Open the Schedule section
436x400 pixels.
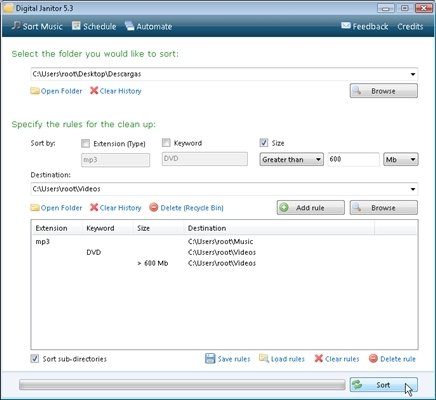(x=94, y=26)
